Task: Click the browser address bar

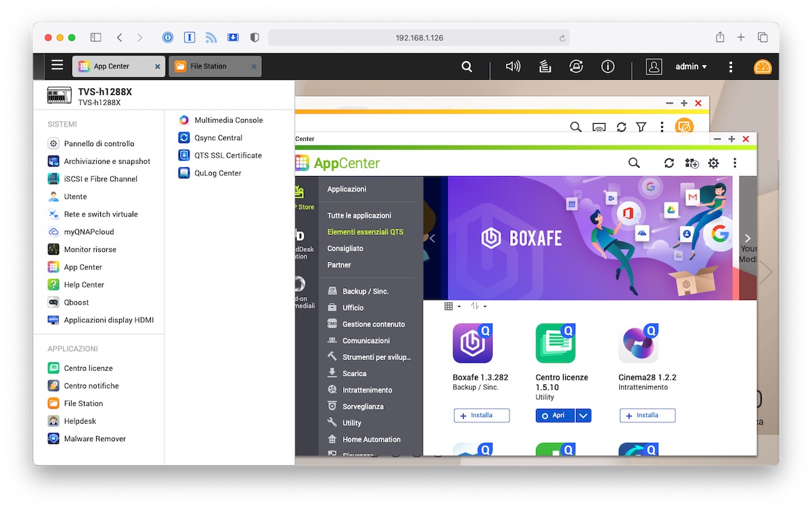Action: click(419, 38)
